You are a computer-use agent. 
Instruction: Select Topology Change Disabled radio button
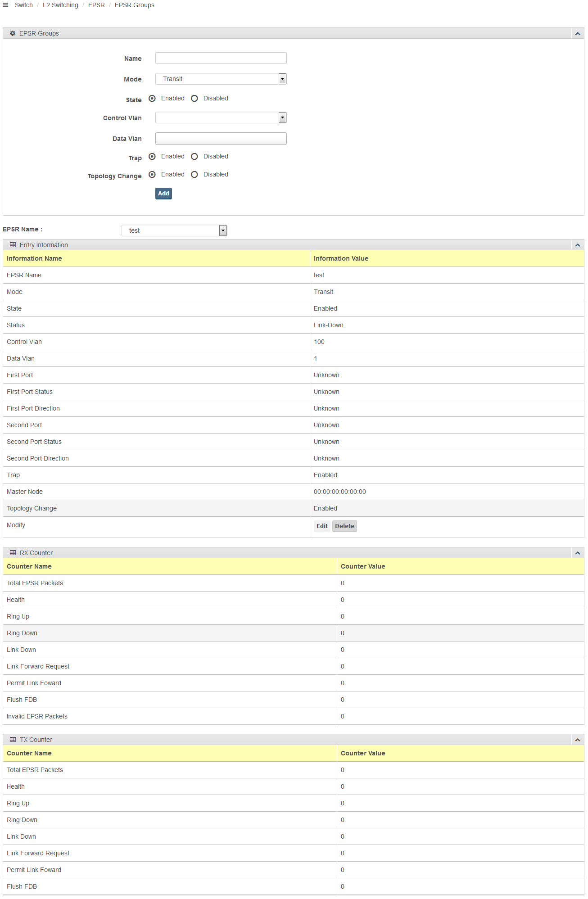click(194, 174)
